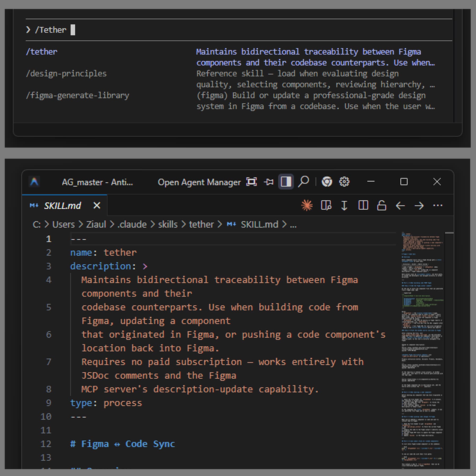Click 'Maintains bidirectional traceability' suggestion description

click(315, 57)
